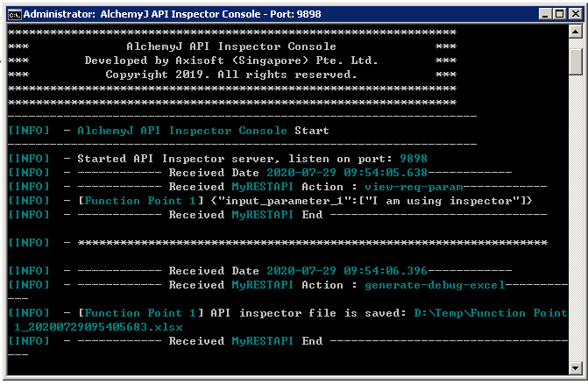Screen dimensions: 588x385
Task: Select the timestamp 2020-07-29 09:54:06.396
Action: pyautogui.click(x=347, y=271)
